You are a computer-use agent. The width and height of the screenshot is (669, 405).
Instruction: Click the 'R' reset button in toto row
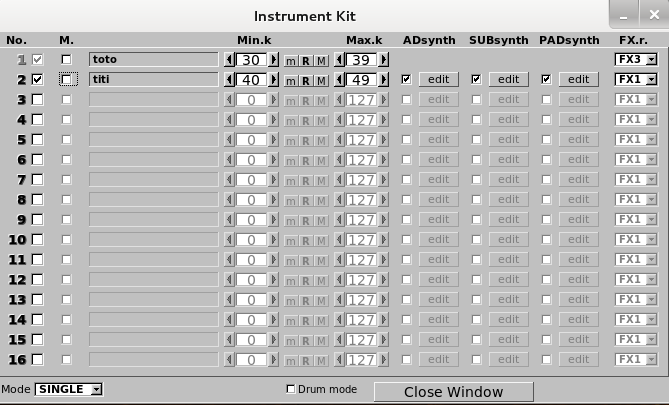(x=306, y=61)
